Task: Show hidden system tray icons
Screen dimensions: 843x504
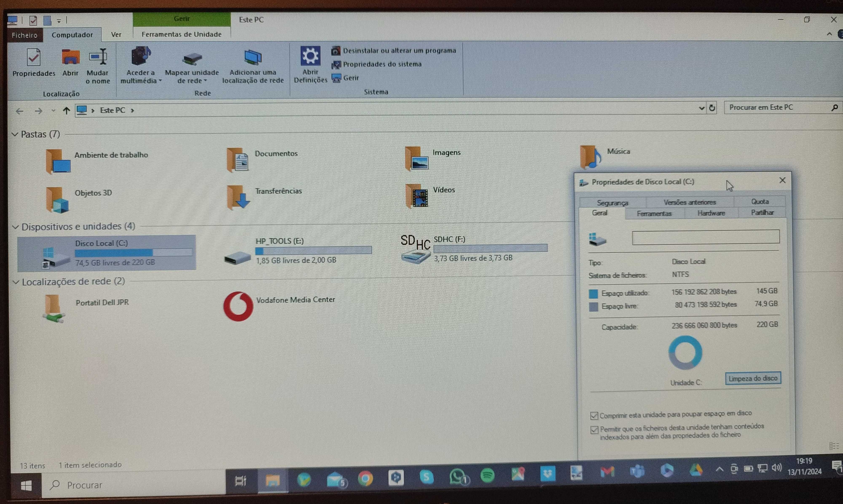Action: (x=719, y=469)
